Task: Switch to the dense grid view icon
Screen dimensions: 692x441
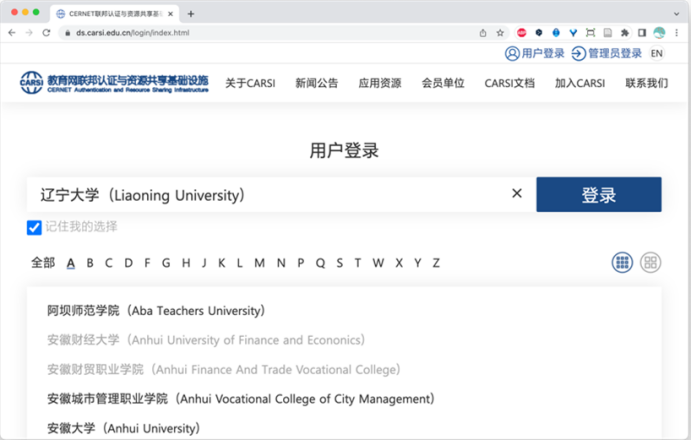Action: [622, 262]
